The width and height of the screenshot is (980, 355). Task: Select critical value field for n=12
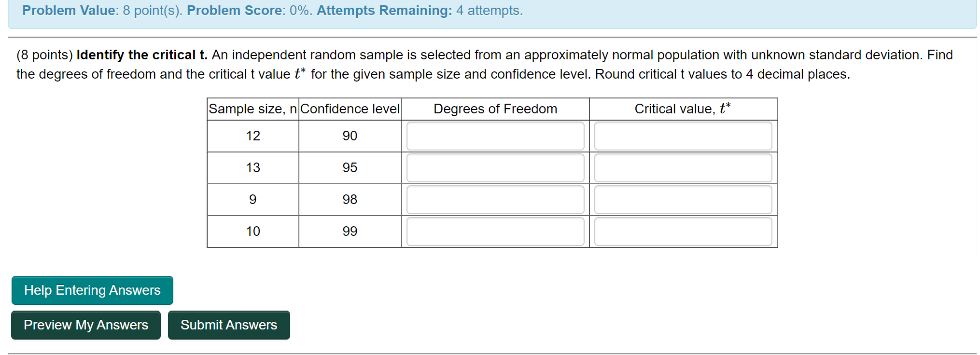tap(683, 136)
